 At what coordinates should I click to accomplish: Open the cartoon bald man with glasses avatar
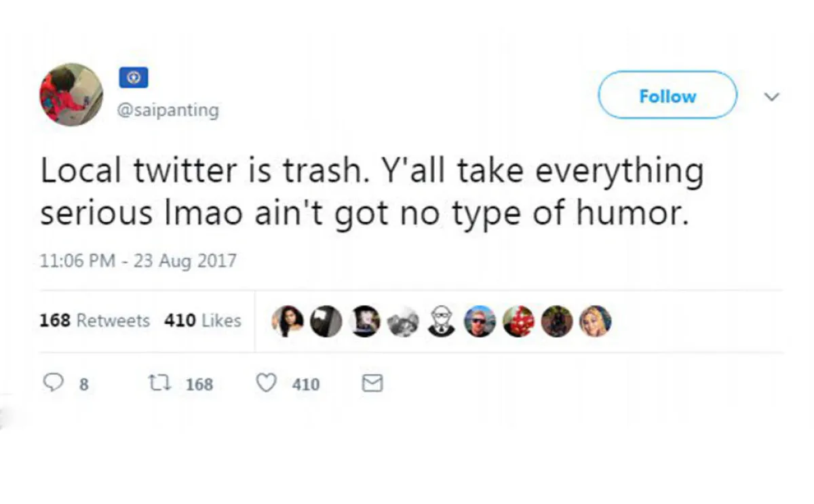pos(442,321)
